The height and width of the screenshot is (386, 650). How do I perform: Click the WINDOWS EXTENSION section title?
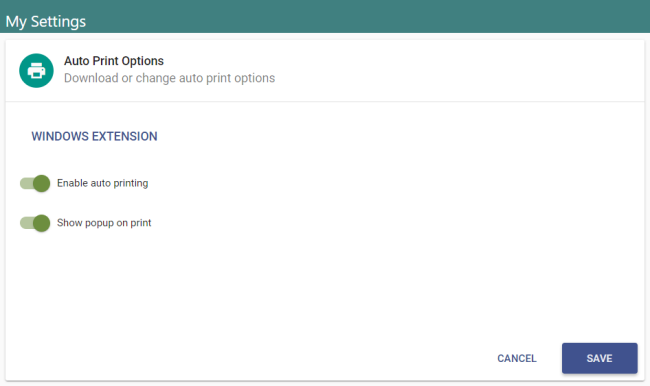pos(95,136)
